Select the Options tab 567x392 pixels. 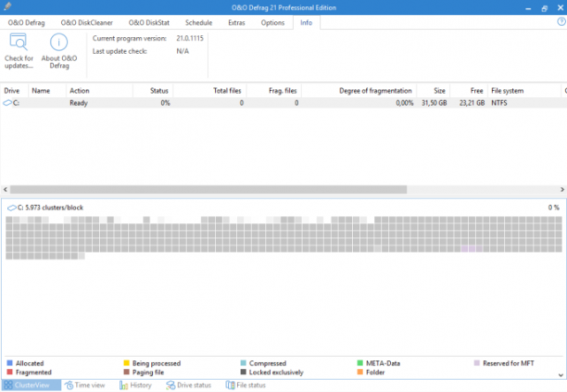click(x=272, y=23)
